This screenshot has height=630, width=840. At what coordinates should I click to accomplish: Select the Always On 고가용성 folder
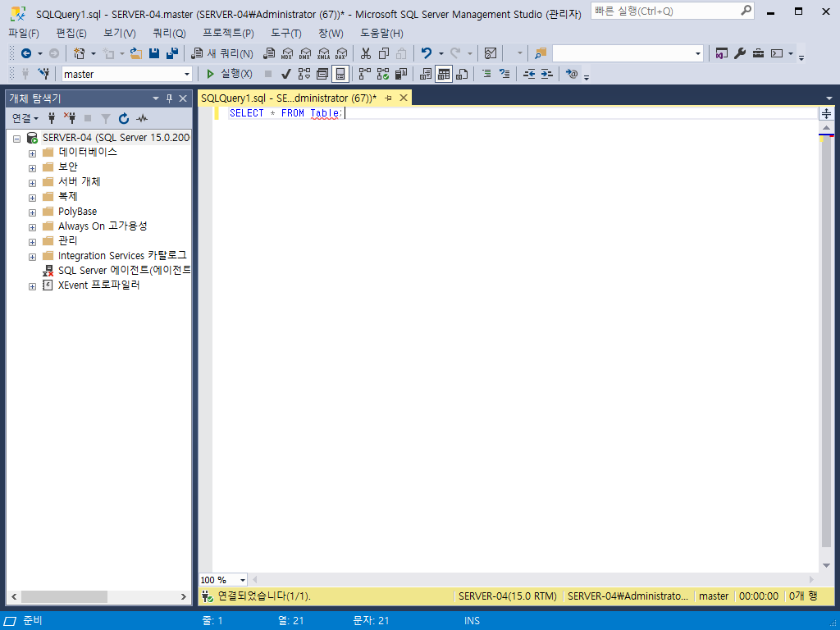point(103,226)
